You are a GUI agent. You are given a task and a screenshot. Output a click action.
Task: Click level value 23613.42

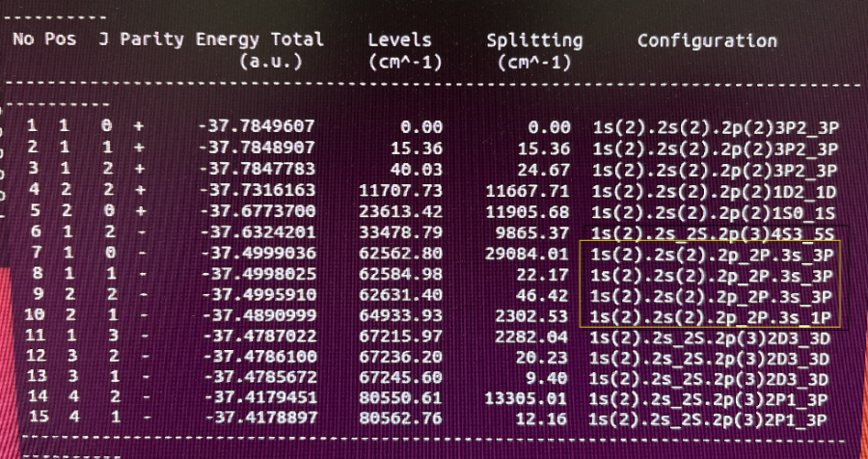click(403, 213)
